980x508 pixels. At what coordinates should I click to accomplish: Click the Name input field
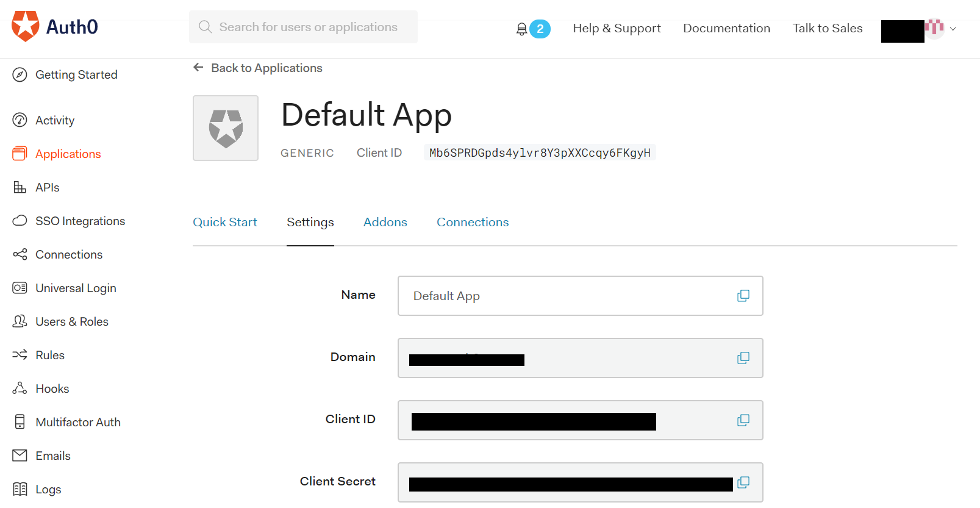[x=580, y=296]
